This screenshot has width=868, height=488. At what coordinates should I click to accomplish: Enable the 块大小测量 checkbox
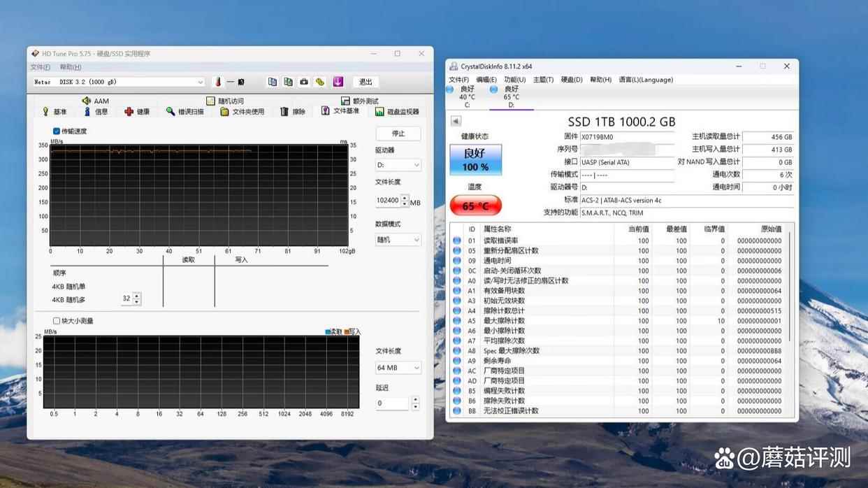tap(57, 321)
